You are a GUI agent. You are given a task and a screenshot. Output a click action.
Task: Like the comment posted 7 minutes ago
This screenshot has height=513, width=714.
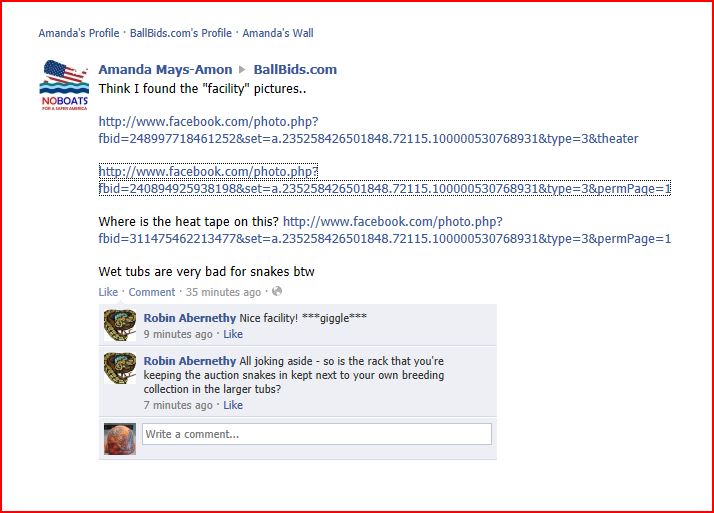(233, 405)
